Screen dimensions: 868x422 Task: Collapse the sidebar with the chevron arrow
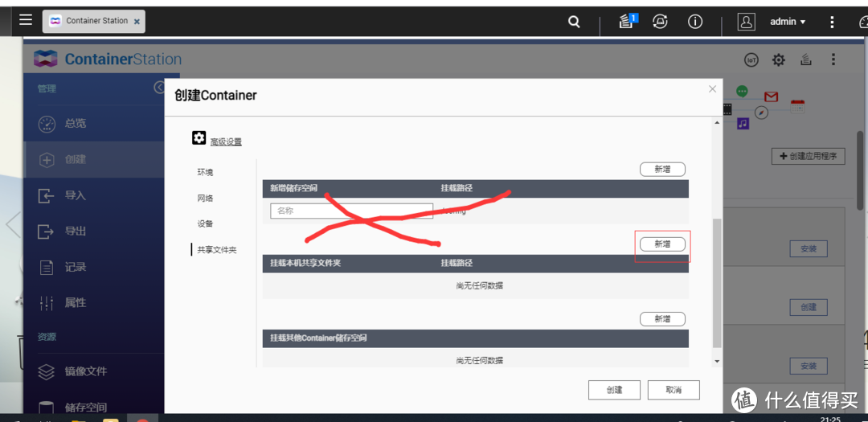click(x=159, y=88)
